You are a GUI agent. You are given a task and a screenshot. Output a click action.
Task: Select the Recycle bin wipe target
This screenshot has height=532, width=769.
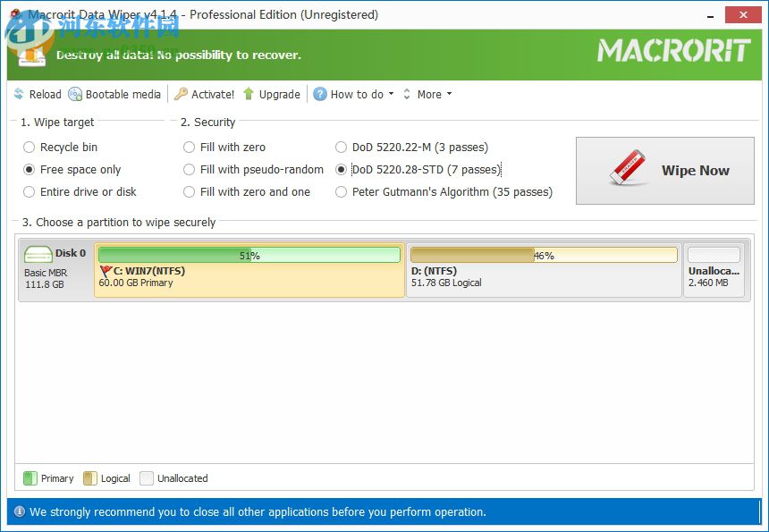point(29,148)
